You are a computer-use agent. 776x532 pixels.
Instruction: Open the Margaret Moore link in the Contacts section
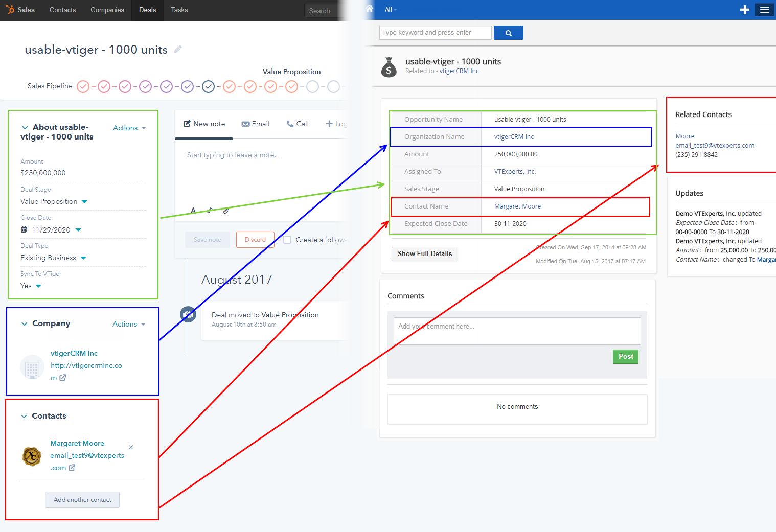(x=77, y=443)
